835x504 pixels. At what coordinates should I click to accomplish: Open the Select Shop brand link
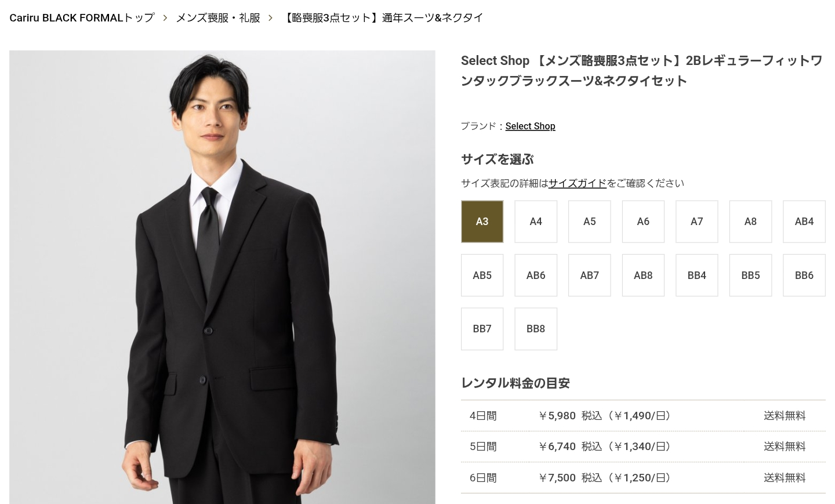pyautogui.click(x=530, y=126)
